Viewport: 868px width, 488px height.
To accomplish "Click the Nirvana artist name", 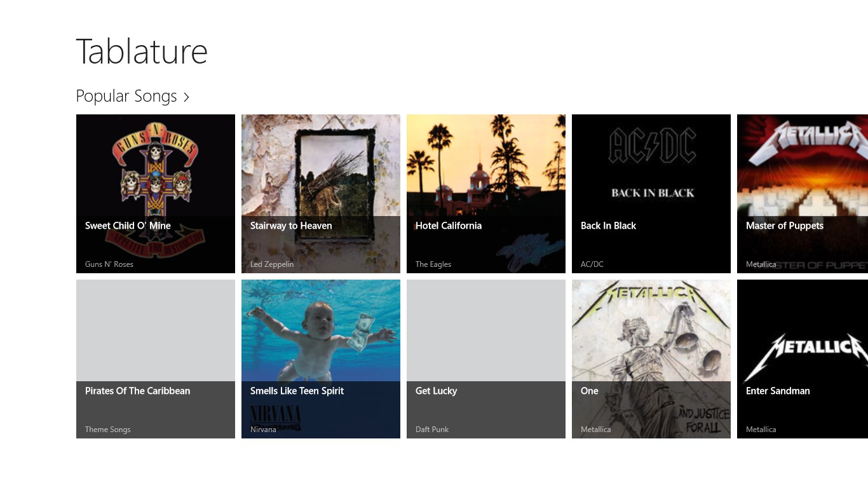I will point(263,430).
